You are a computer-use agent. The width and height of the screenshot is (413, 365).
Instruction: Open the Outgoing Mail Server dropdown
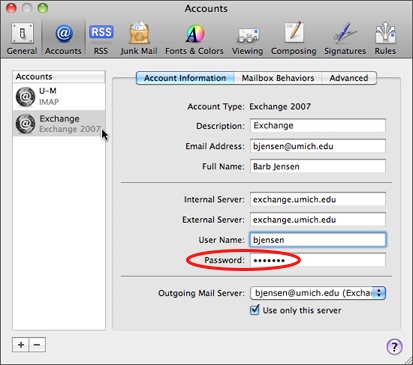point(318,293)
